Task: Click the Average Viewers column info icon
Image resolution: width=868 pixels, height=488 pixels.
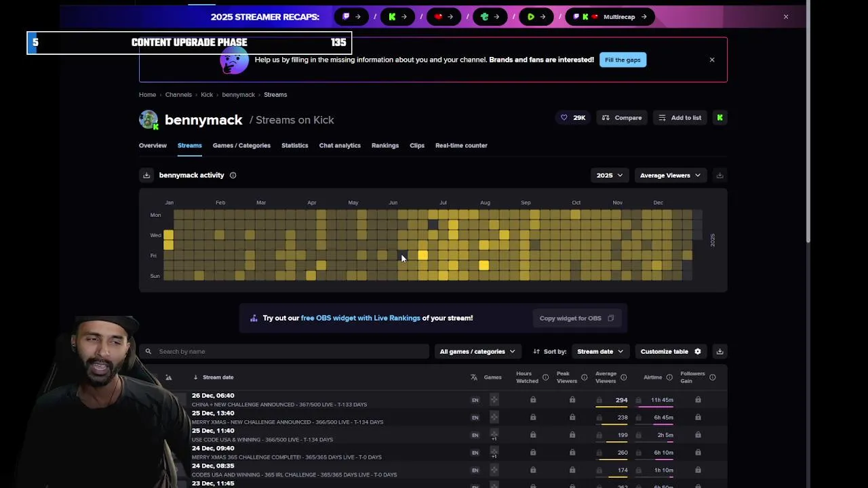Action: (623, 378)
